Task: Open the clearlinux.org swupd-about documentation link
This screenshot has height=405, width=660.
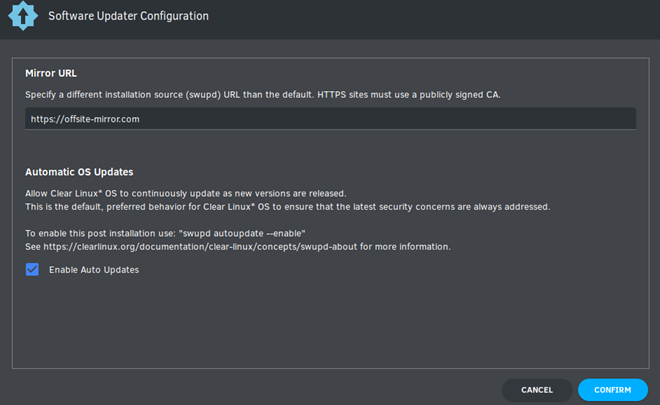Action: [200, 247]
